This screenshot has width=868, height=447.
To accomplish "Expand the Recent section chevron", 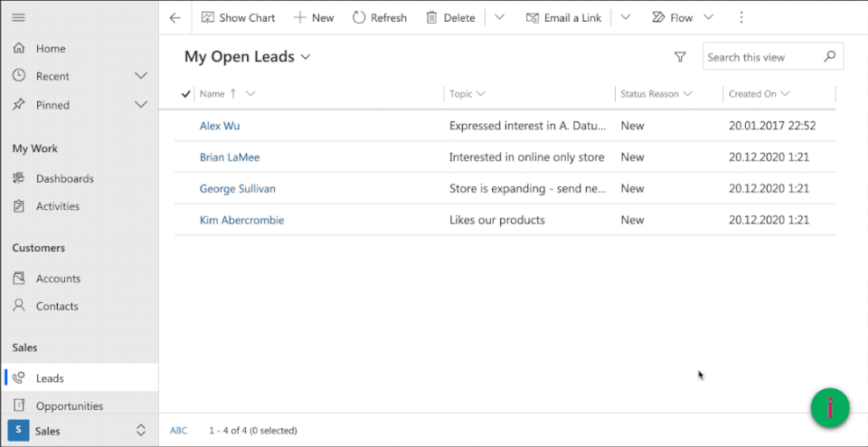I will pyautogui.click(x=141, y=76).
